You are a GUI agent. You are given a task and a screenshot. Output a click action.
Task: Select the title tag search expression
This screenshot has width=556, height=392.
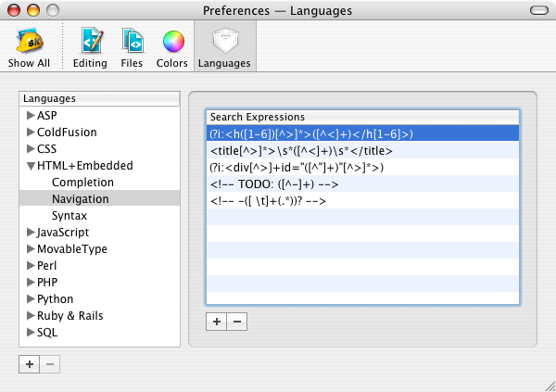tap(301, 151)
